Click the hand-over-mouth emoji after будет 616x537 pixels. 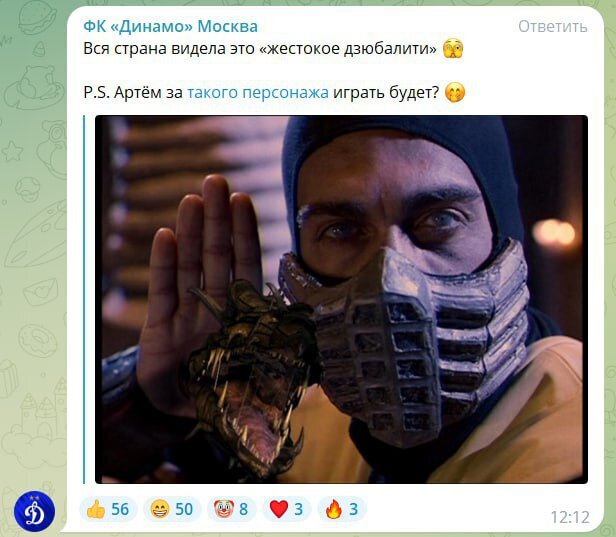[455, 93]
